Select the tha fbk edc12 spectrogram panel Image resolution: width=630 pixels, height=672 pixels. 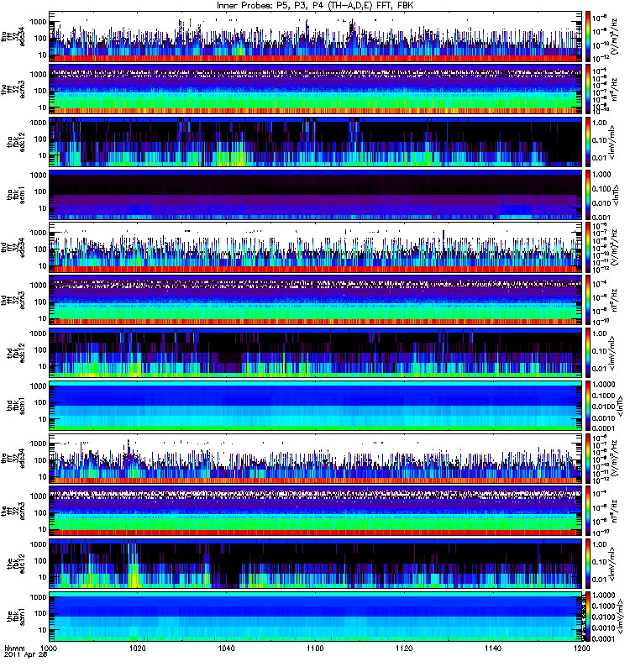click(316, 142)
